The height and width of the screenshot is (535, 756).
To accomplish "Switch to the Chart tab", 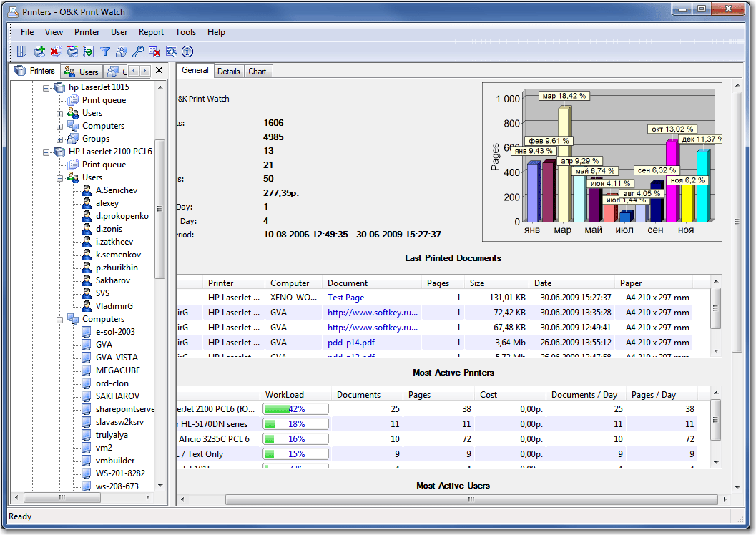I will [257, 72].
